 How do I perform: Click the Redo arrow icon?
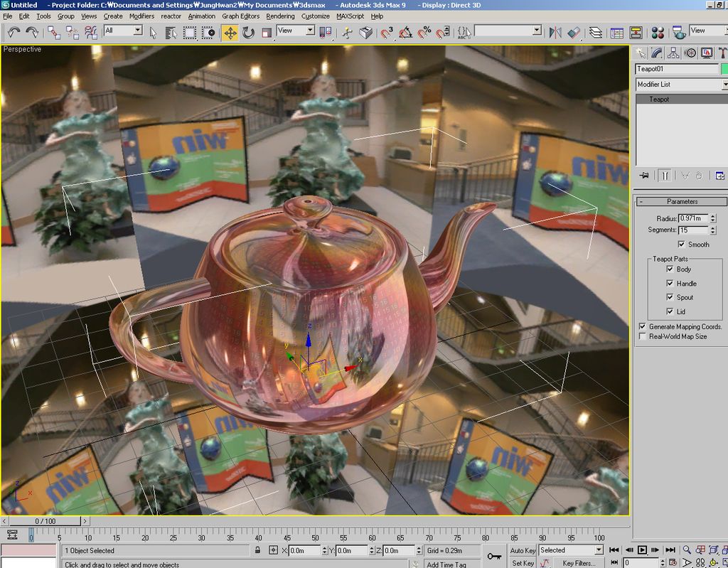point(31,32)
